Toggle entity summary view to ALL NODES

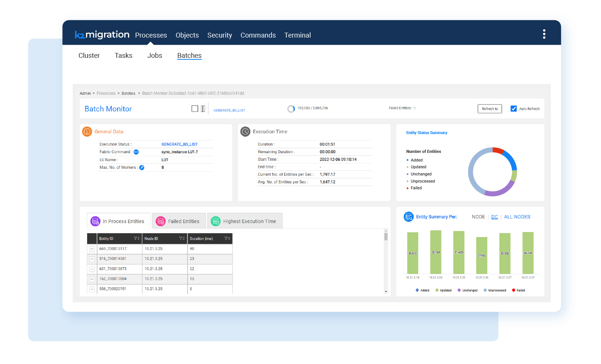click(x=517, y=217)
